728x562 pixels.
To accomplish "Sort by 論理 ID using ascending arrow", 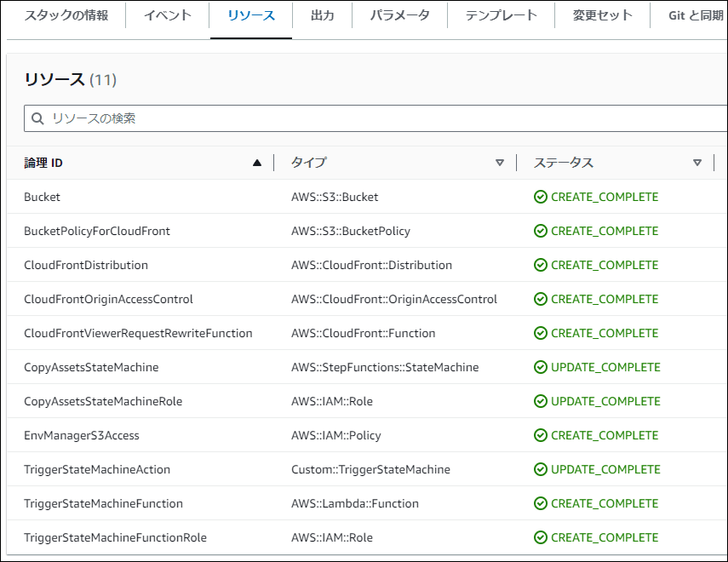I will [257, 163].
